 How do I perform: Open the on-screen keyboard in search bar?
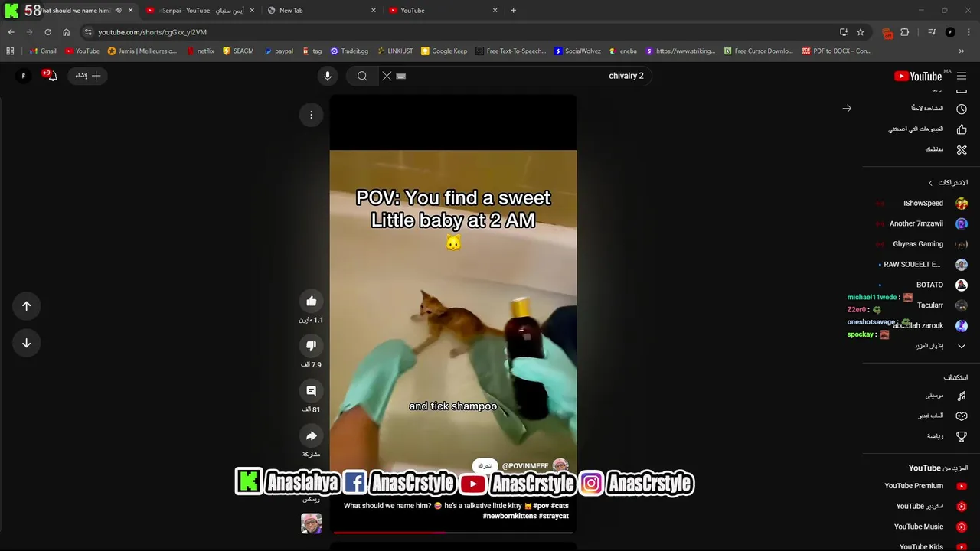click(x=400, y=76)
